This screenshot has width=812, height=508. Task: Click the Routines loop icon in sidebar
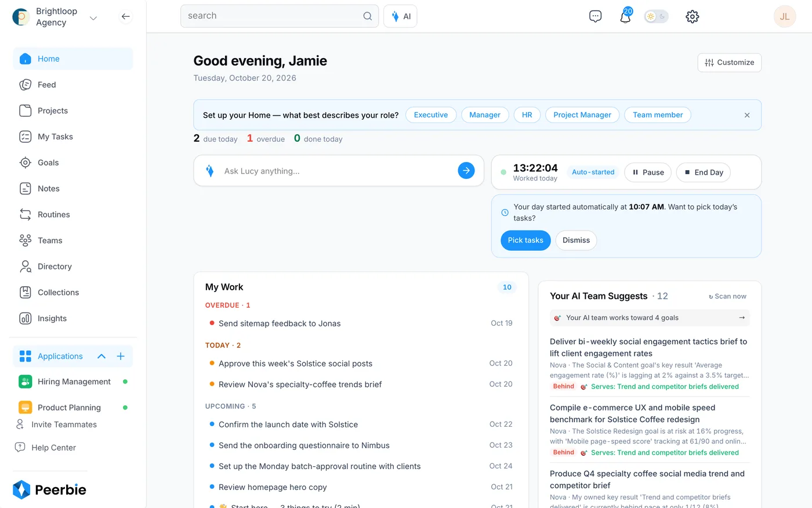click(25, 214)
